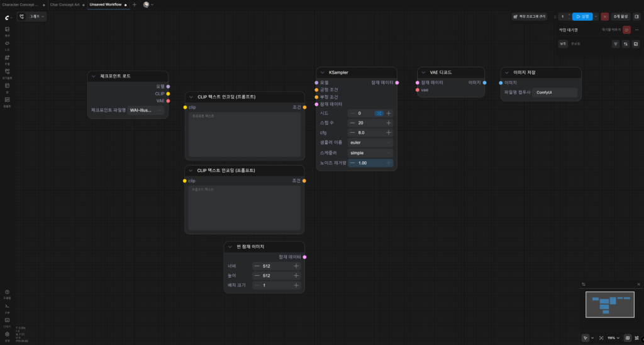
Task: Toggle the seed randomize control in KSampler
Action: point(379,113)
